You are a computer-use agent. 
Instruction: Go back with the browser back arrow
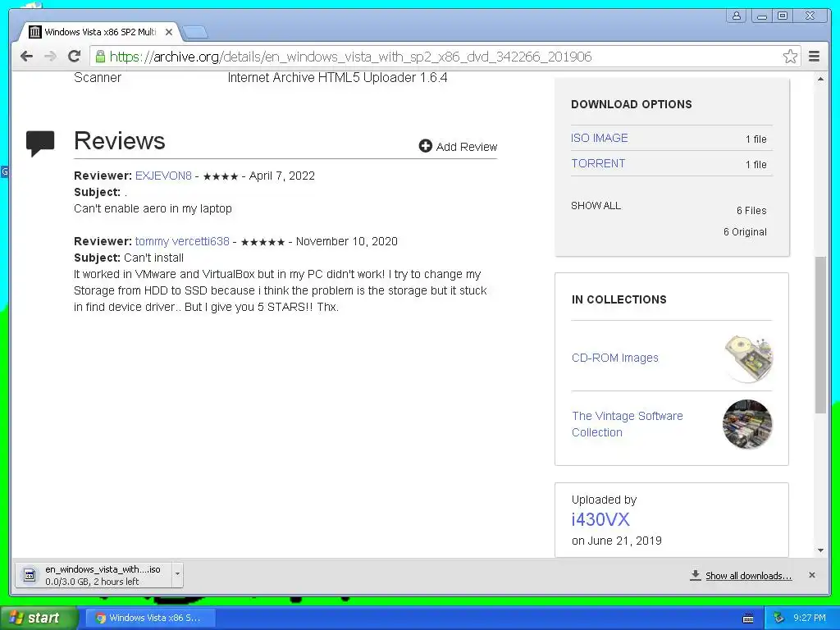26,57
